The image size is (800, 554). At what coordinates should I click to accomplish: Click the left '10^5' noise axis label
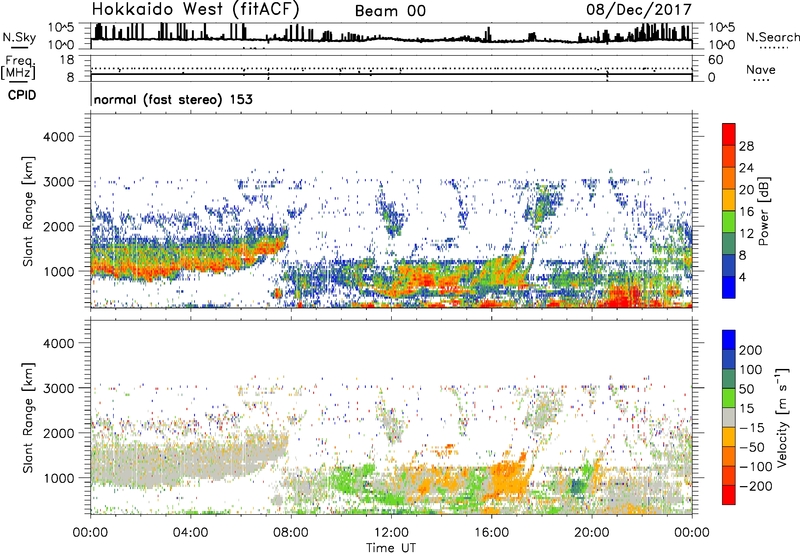[x=61, y=27]
